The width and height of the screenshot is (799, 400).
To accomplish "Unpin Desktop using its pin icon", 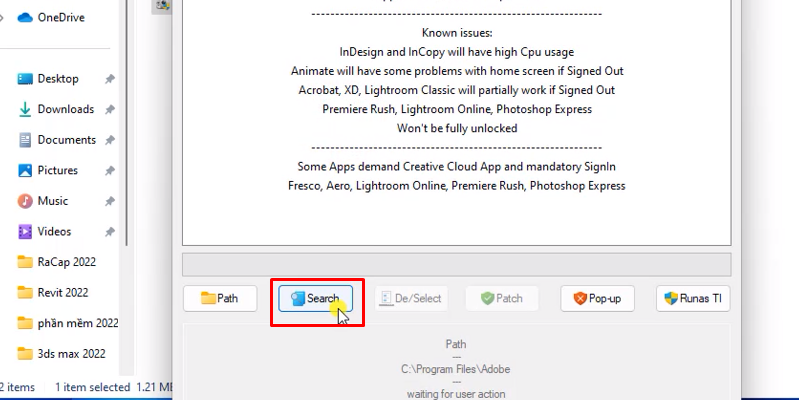I will [x=110, y=79].
